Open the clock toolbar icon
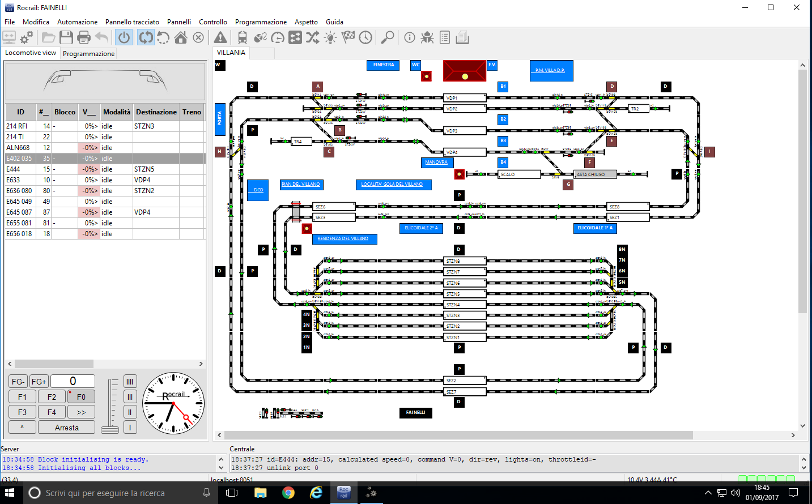Screen dimensions: 812x504 365,38
